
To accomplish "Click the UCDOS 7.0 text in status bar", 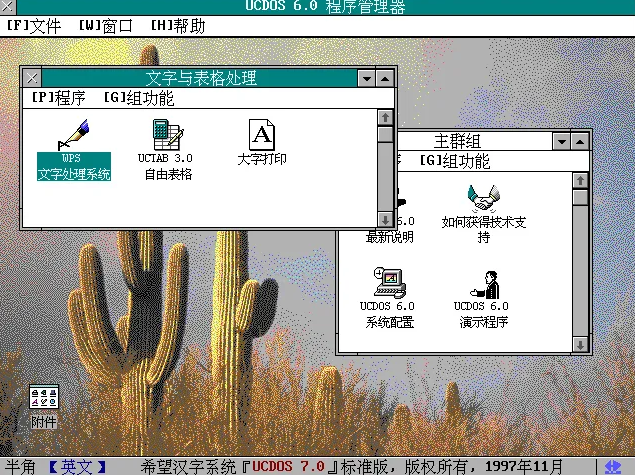I will click(x=288, y=467).
